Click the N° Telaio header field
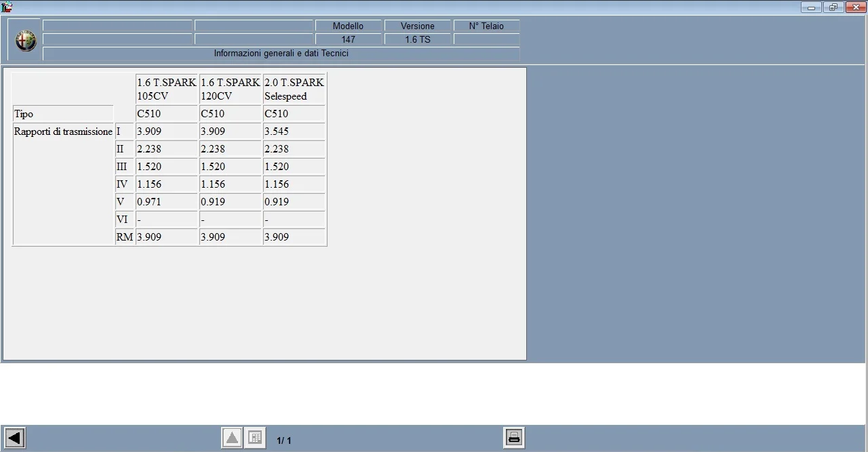This screenshot has height=452, width=868. (x=487, y=26)
